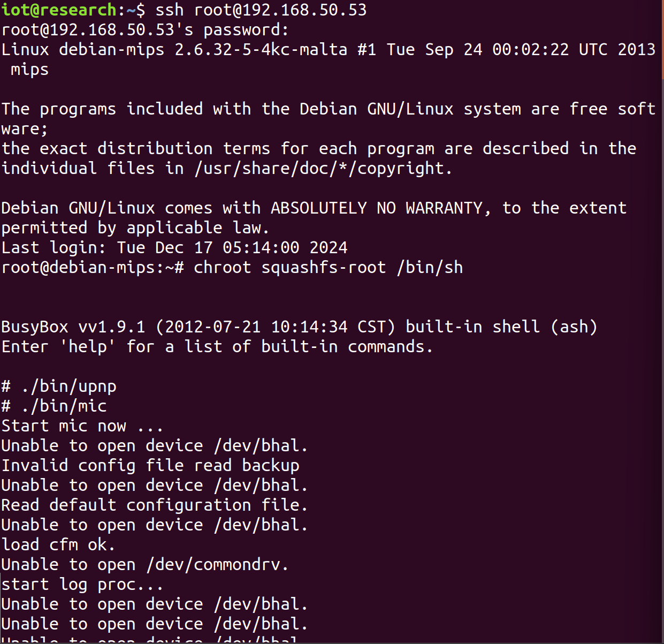Click the Read default configuration file line

tap(155, 505)
